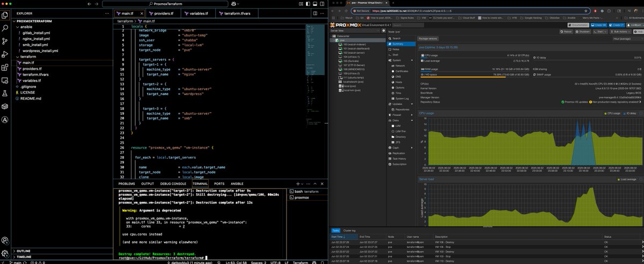Open the OUTPUT panel tab

[148, 184]
